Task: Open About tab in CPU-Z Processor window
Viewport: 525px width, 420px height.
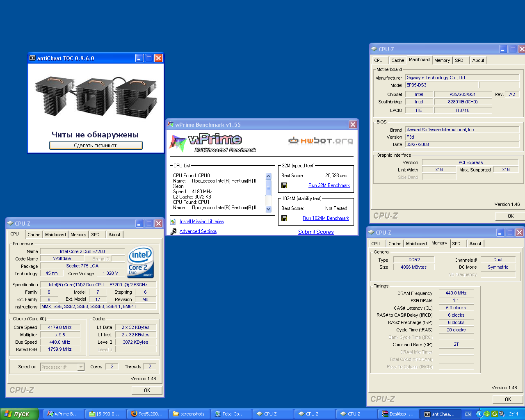Action: pos(114,235)
